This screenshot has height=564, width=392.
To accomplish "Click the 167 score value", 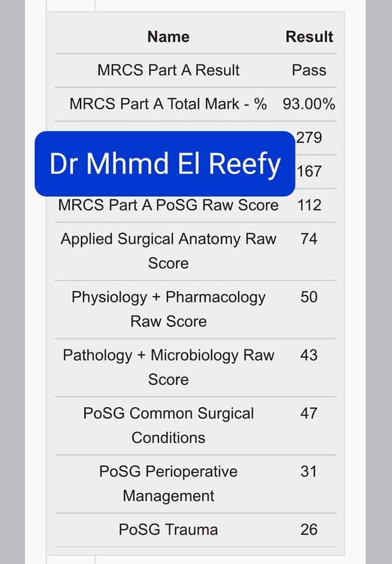I will click(309, 171).
